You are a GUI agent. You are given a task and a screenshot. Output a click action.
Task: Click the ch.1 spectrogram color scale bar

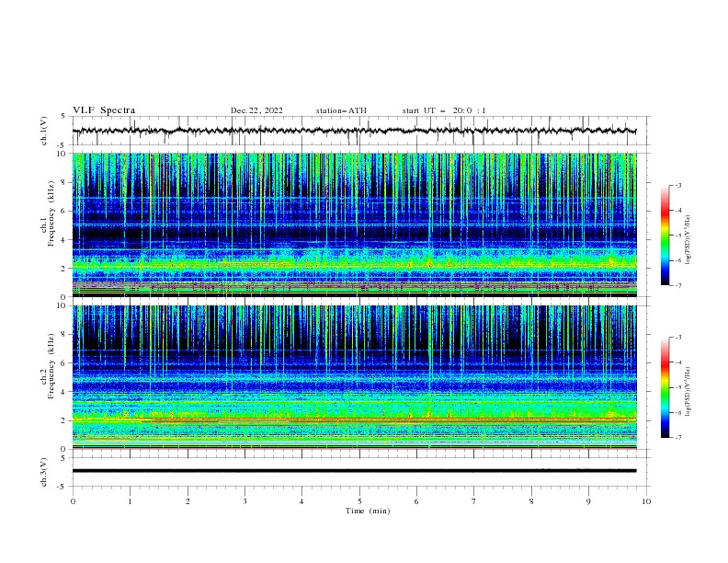click(665, 236)
